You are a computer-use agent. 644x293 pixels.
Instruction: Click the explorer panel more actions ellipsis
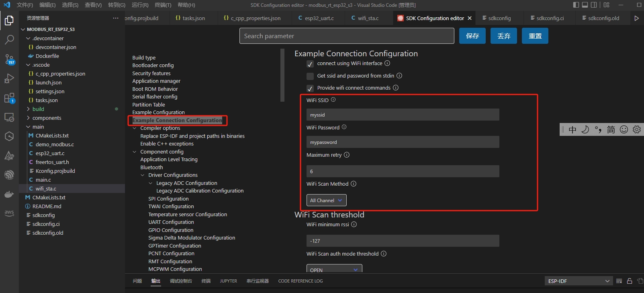pyautogui.click(x=116, y=18)
